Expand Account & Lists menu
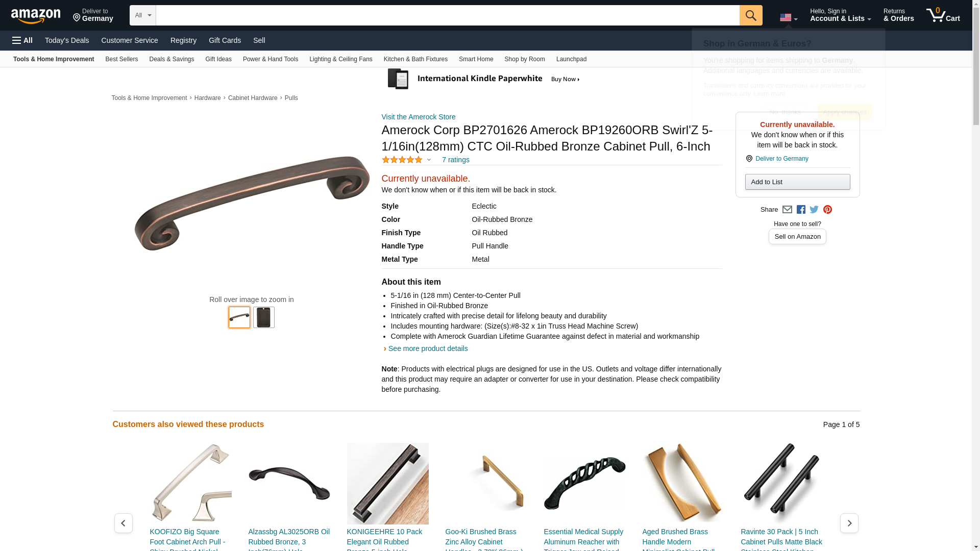Image resolution: width=980 pixels, height=551 pixels. tap(840, 15)
